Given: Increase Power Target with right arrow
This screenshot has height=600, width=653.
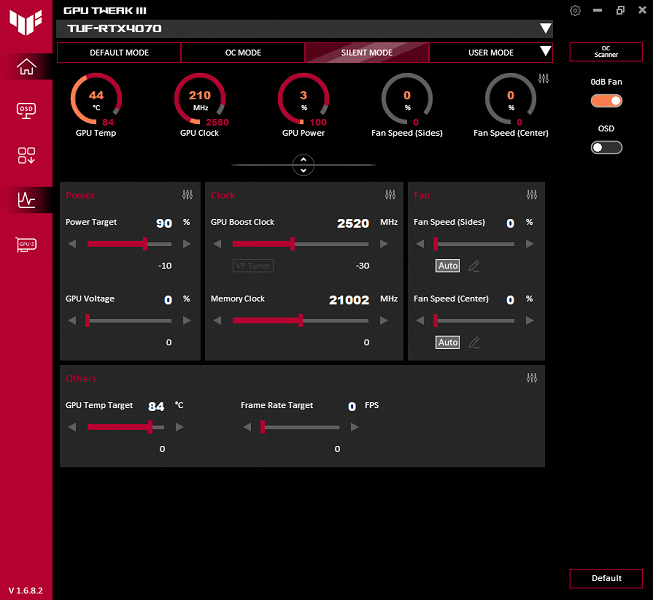Looking at the screenshot, I should (x=187, y=244).
